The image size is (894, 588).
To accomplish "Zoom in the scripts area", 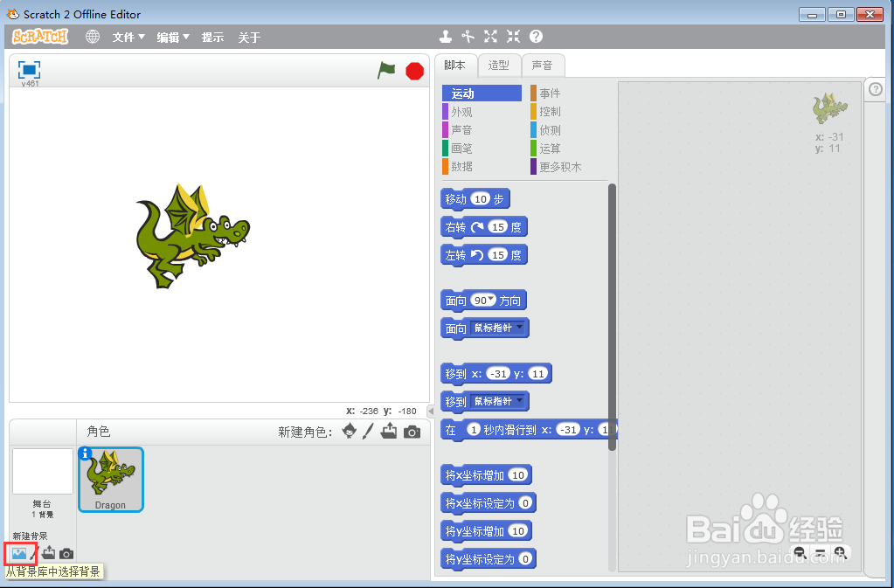I will [839, 552].
